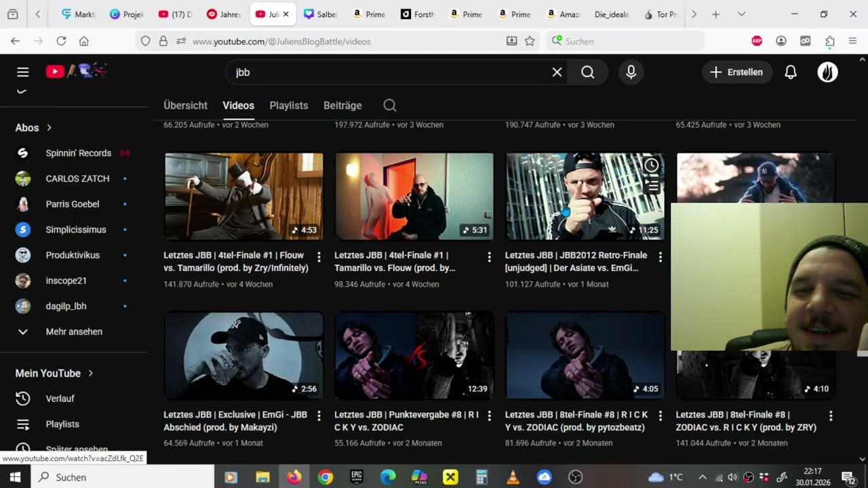This screenshot has width=868, height=488.
Task: Switch to the Forsth browser tab
Action: click(x=417, y=14)
